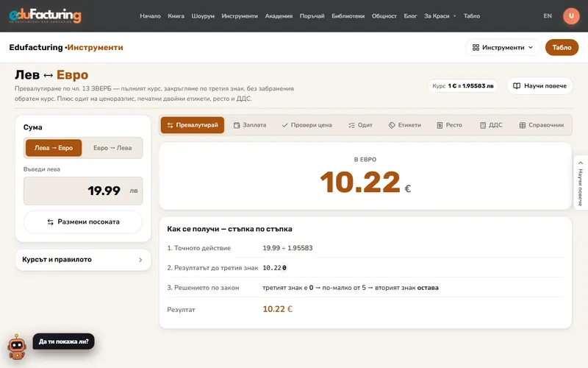Switch to the Заплата tab
The image size is (588, 368).
250,125
